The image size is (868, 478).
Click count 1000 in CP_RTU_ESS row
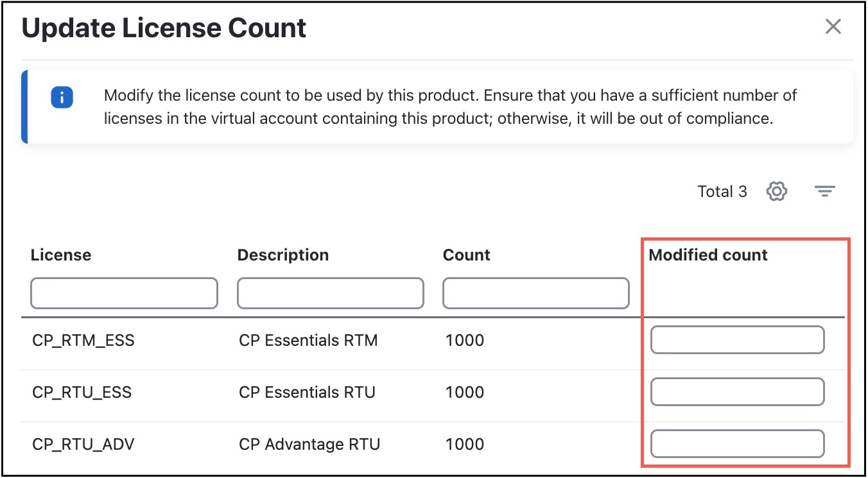click(x=465, y=392)
